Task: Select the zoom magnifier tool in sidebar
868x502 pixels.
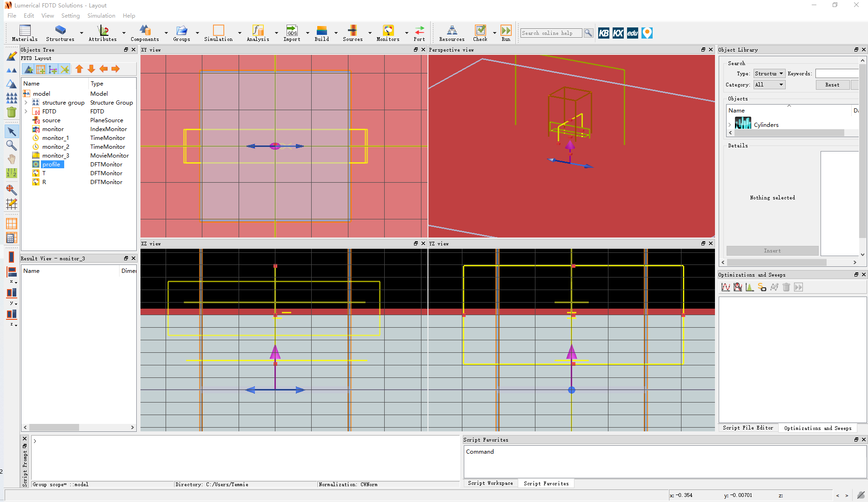Action: [x=11, y=145]
